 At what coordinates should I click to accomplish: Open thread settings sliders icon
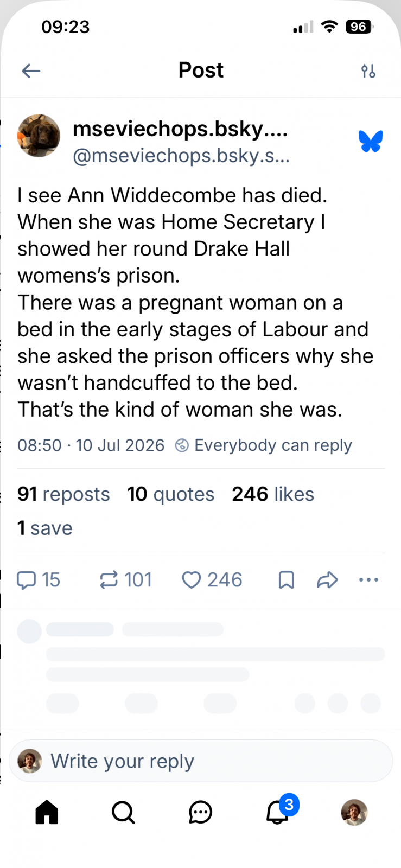[x=368, y=71]
